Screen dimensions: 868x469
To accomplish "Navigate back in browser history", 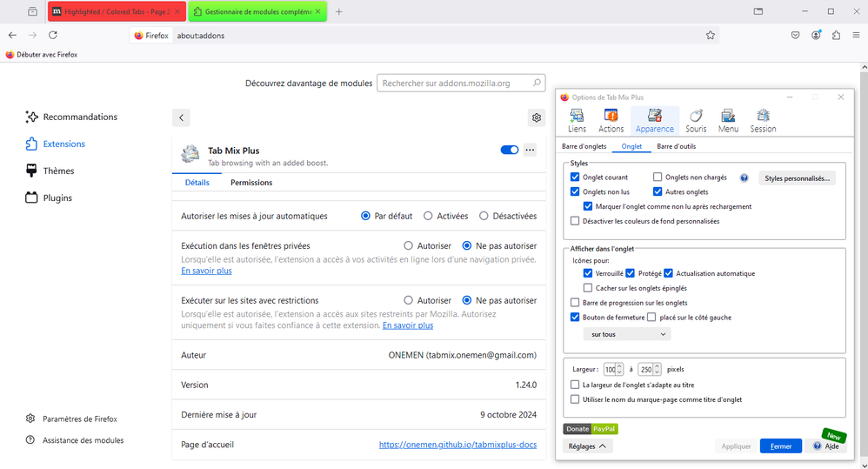I will 12,36.
